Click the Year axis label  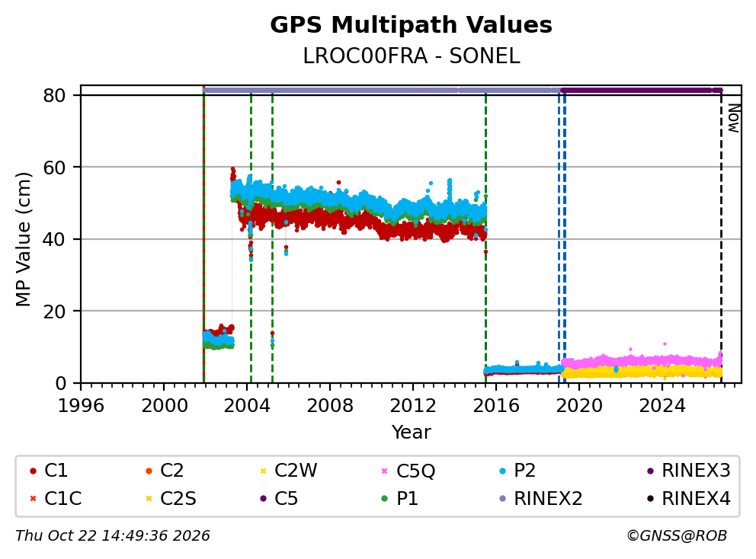point(411,432)
